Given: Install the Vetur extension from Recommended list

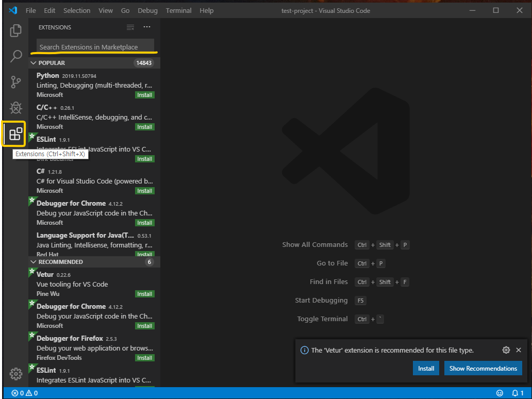Looking at the screenshot, I should (x=144, y=294).
